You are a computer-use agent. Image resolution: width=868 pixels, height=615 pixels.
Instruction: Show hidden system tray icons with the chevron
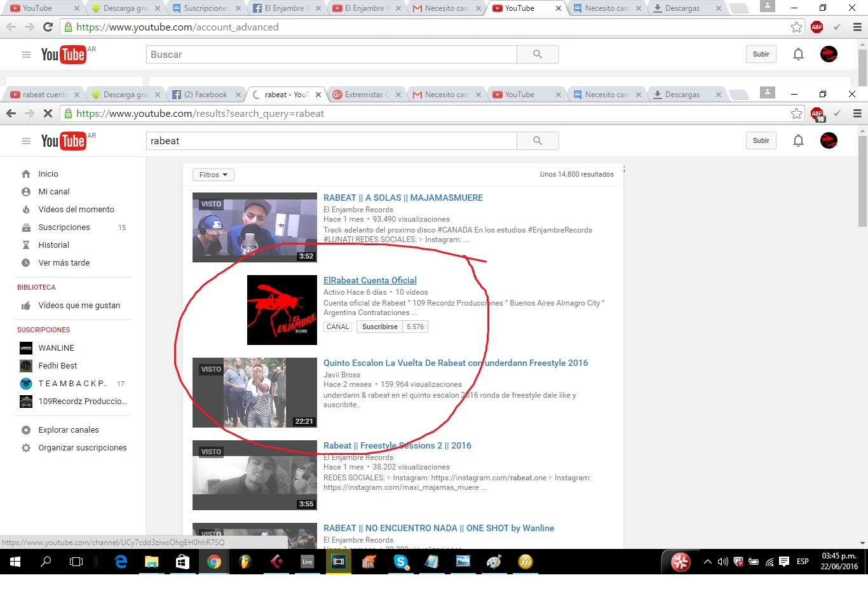pyautogui.click(x=707, y=562)
